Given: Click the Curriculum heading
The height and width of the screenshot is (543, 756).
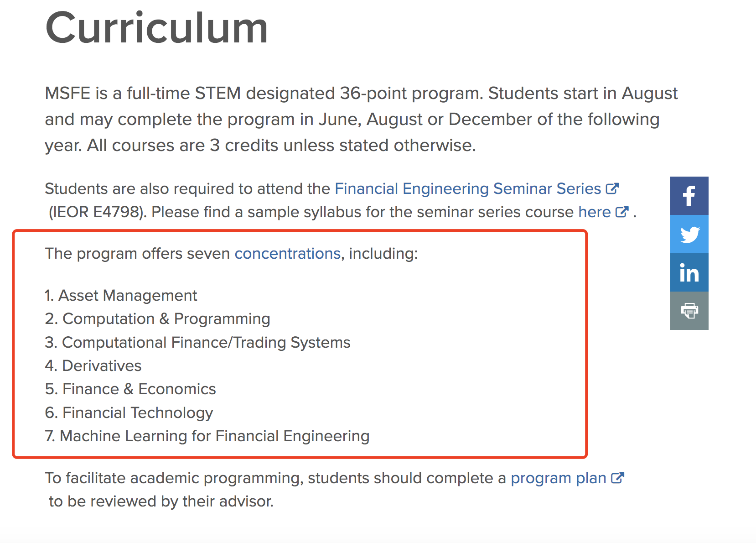Looking at the screenshot, I should coord(157,28).
